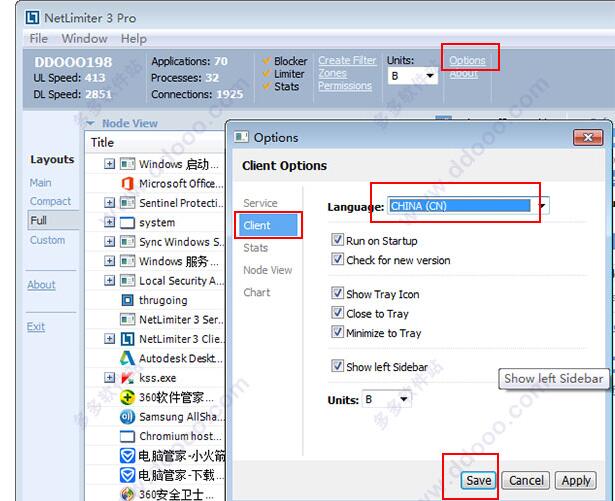Click the Microsoft Office icon in list

pyautogui.click(x=127, y=184)
